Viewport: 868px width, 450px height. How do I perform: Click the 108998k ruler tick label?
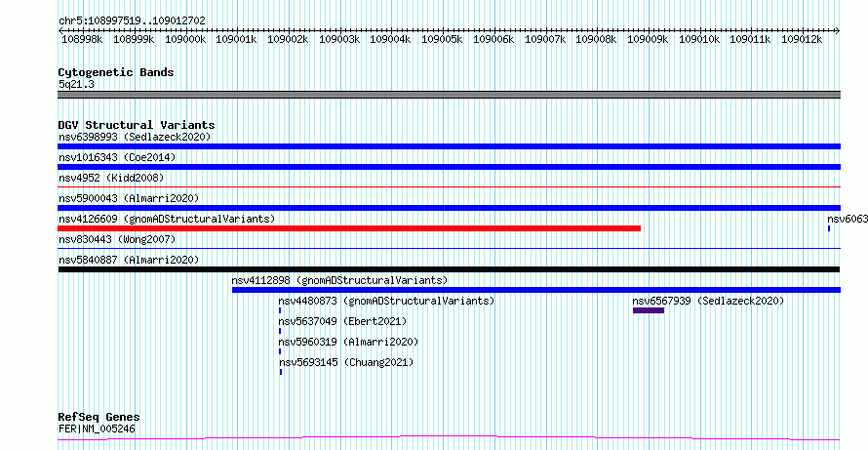[x=82, y=39]
